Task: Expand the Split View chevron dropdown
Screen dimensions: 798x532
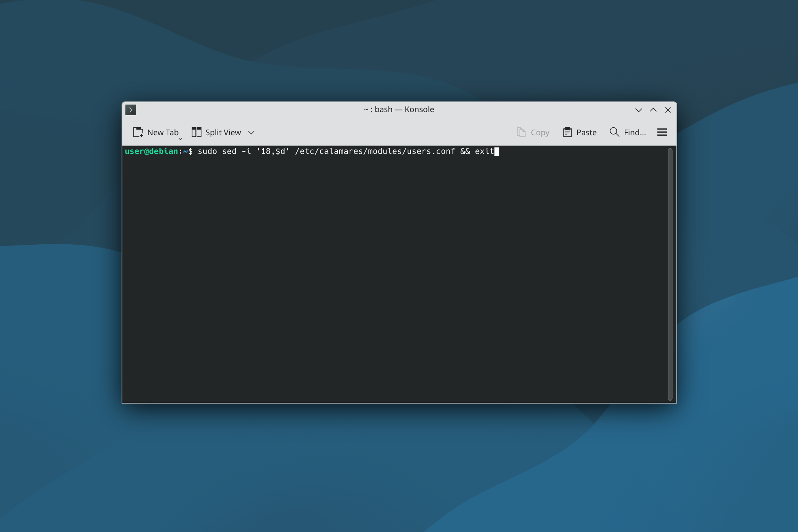Action: point(251,133)
